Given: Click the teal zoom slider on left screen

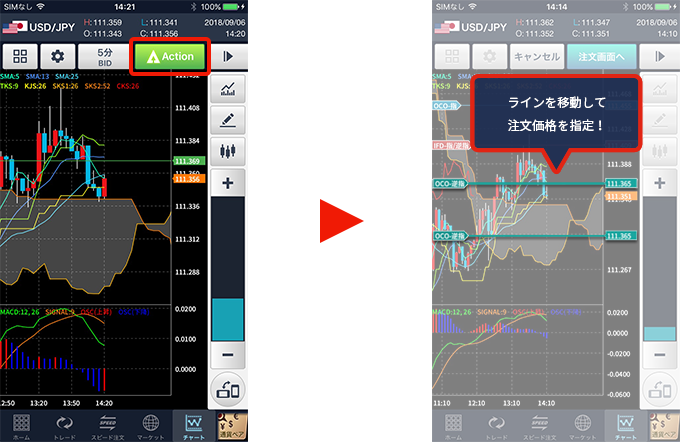Looking at the screenshot, I should click(x=228, y=317).
